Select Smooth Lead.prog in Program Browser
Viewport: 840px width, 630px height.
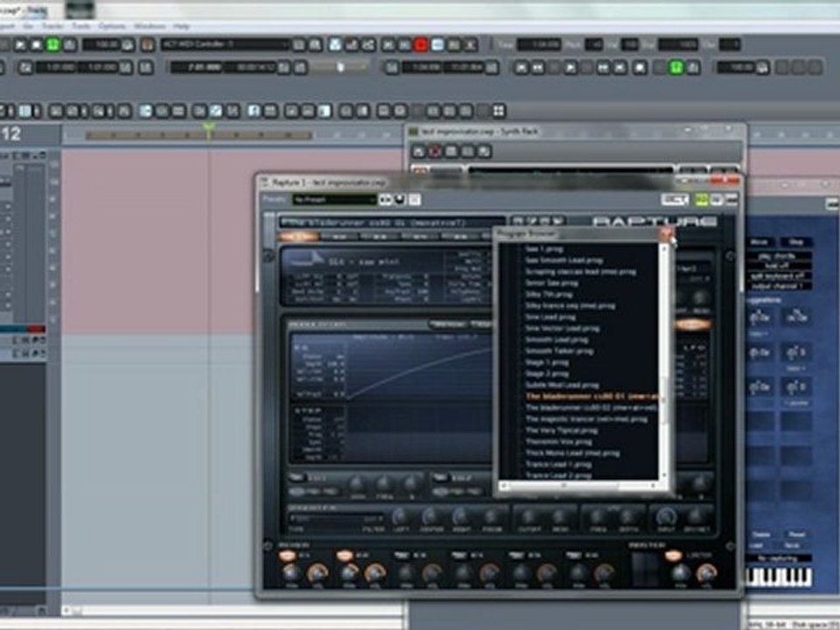click(556, 339)
